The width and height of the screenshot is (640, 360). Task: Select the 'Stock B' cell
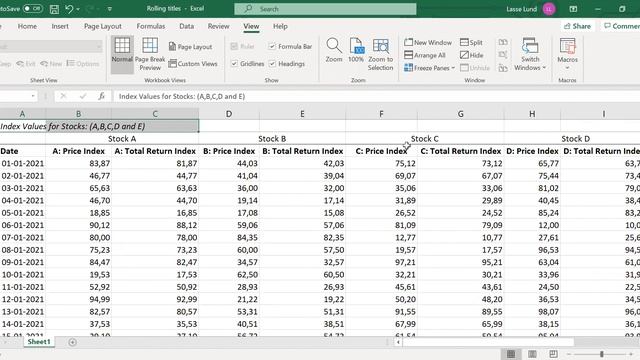272,139
